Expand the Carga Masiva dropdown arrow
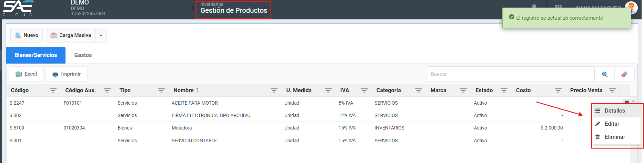This screenshot has height=163, width=644. [101, 35]
